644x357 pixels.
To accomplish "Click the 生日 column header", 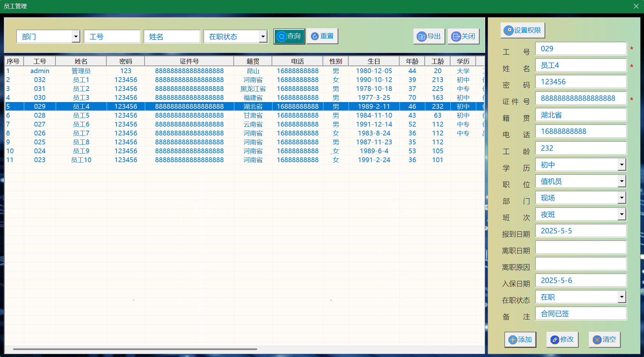I will [374, 61].
